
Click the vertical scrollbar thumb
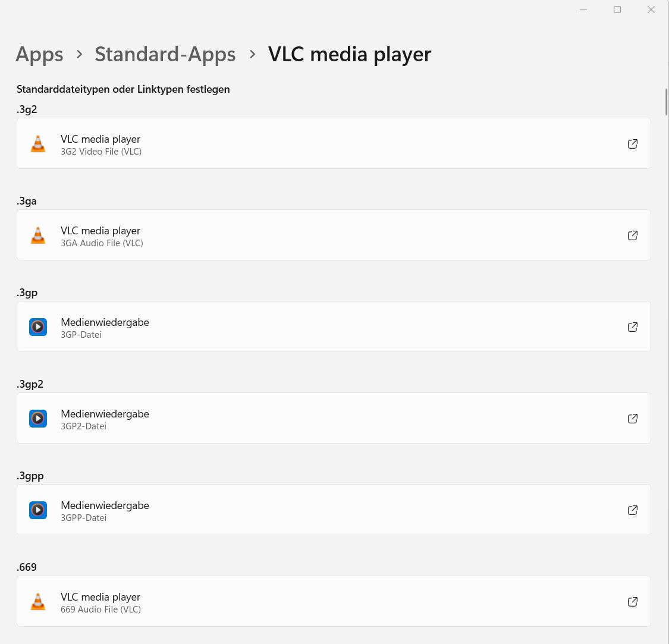666,101
